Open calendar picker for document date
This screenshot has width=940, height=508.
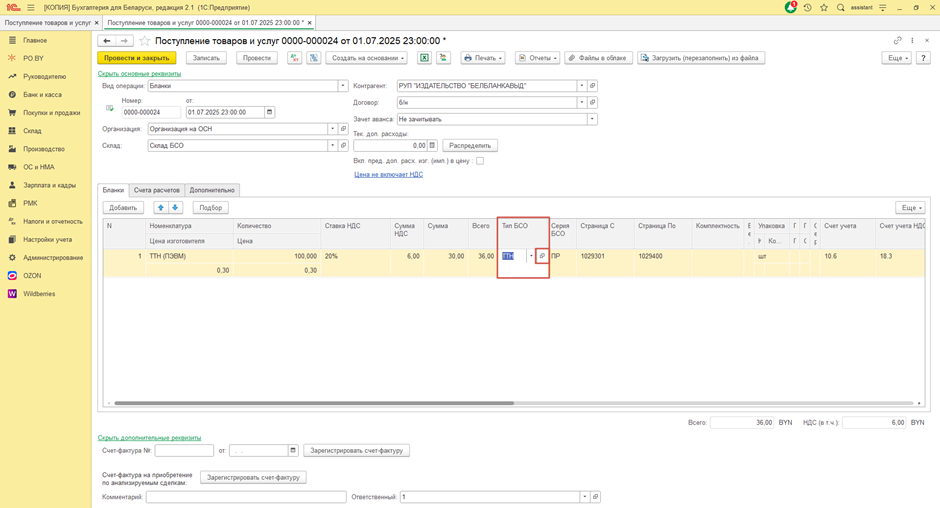coord(269,112)
